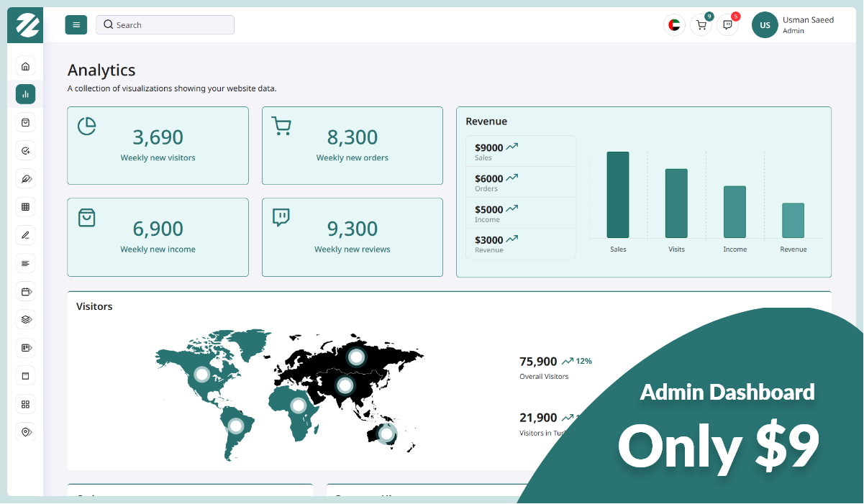This screenshot has height=504, width=864.
Task: Select the $9000 Sales revenue row
Action: pyautogui.click(x=519, y=151)
